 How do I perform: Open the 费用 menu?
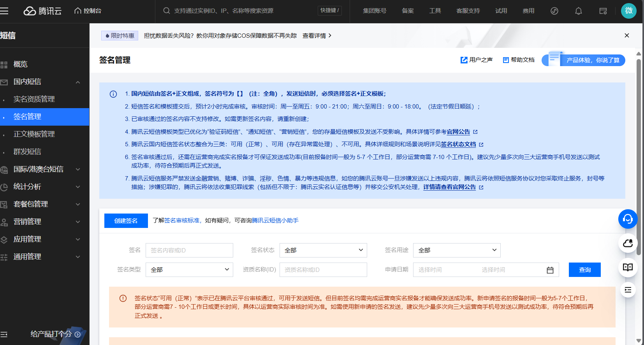click(528, 11)
